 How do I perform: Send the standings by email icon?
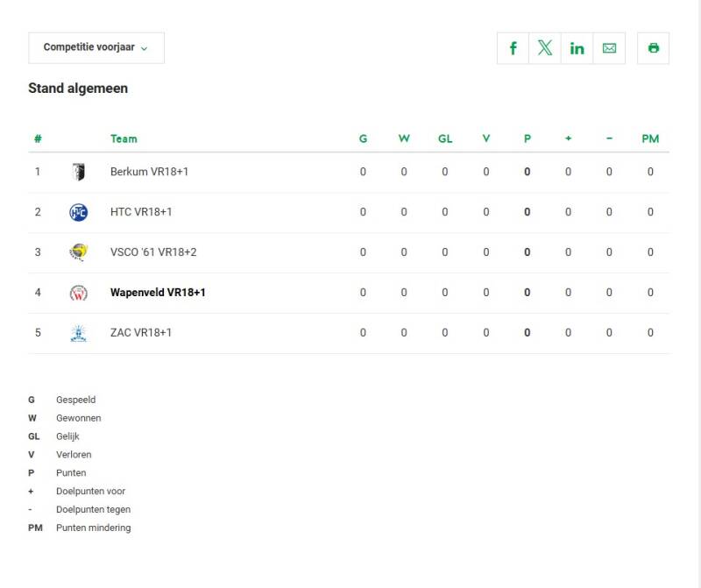click(x=609, y=48)
